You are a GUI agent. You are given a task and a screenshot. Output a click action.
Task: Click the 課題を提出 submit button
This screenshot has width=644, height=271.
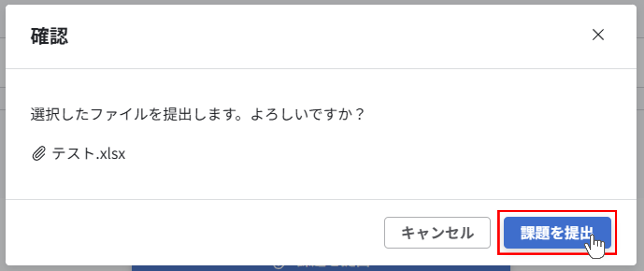pyautogui.click(x=557, y=233)
